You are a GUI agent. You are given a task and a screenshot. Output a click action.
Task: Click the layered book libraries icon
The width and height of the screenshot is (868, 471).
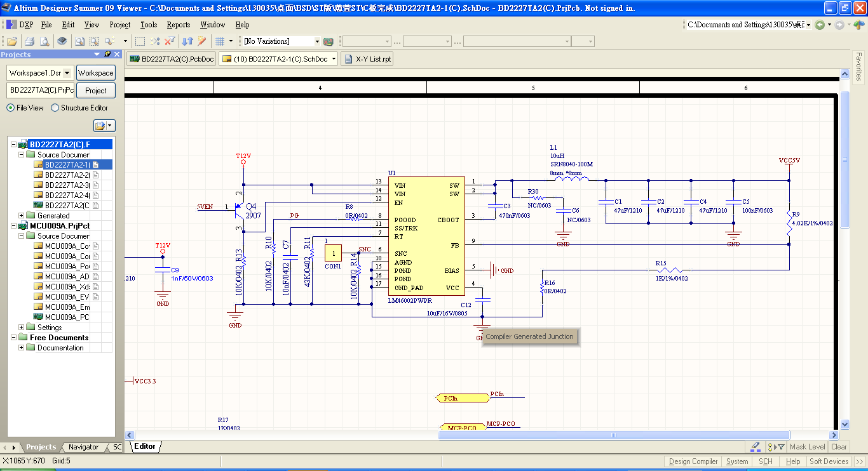tap(62, 41)
